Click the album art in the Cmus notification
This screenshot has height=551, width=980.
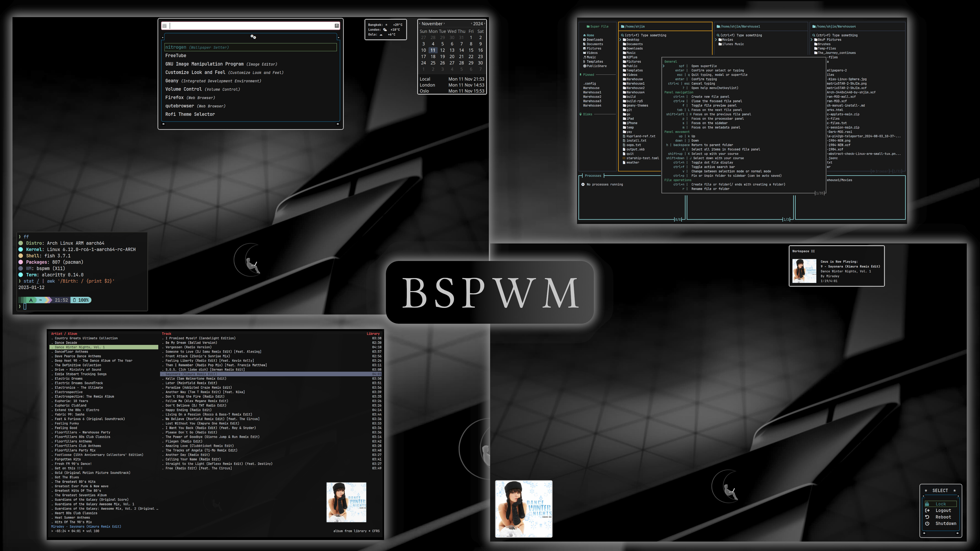click(804, 271)
